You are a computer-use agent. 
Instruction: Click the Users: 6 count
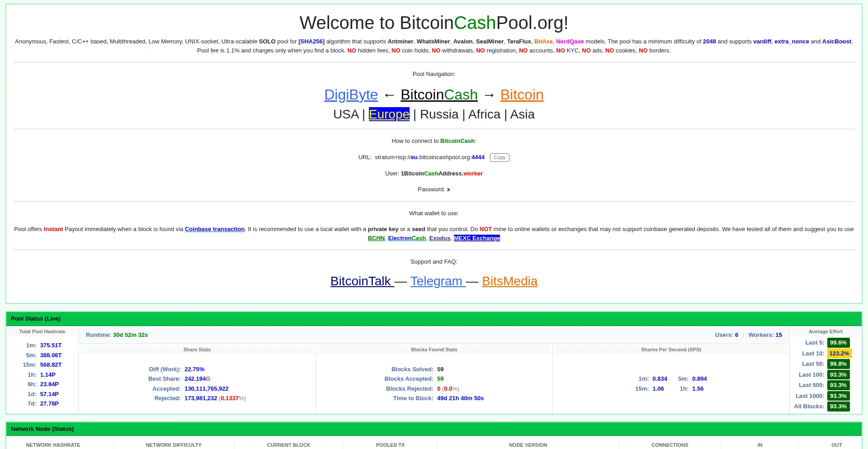tap(726, 335)
